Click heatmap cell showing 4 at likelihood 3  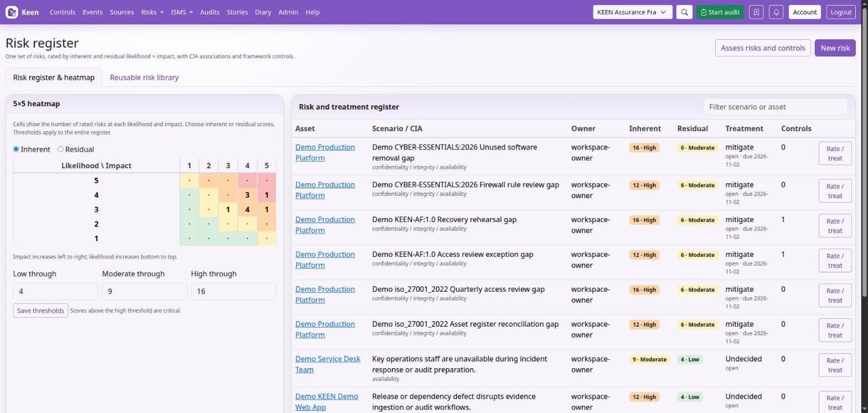[247, 209]
